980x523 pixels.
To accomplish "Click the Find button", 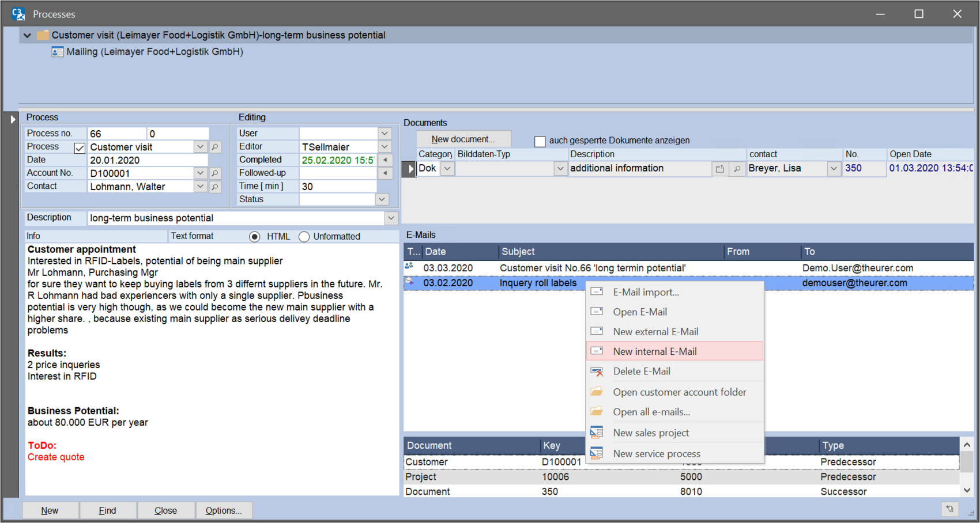I will [x=108, y=510].
